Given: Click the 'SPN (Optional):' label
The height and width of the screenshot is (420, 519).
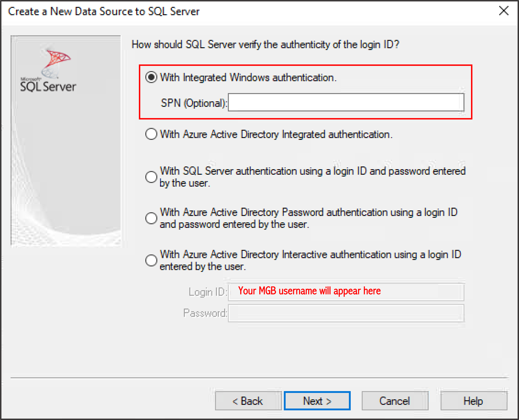Looking at the screenshot, I should (194, 103).
